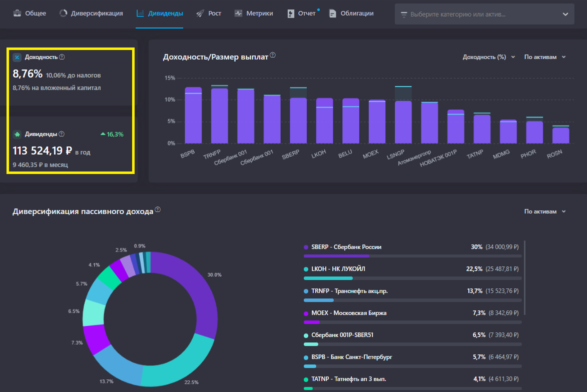Click the Диверсификация donut icon
The width and height of the screenshot is (587, 392).
click(63, 13)
